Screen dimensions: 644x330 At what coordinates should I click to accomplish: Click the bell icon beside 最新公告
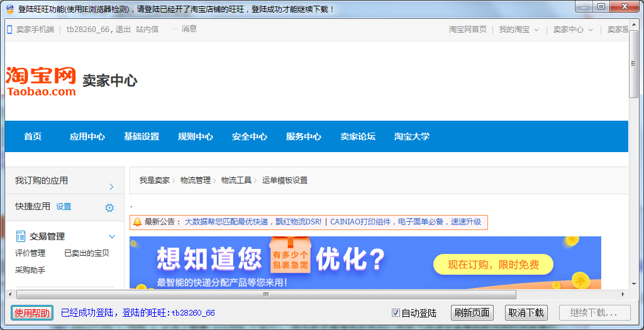click(137, 222)
